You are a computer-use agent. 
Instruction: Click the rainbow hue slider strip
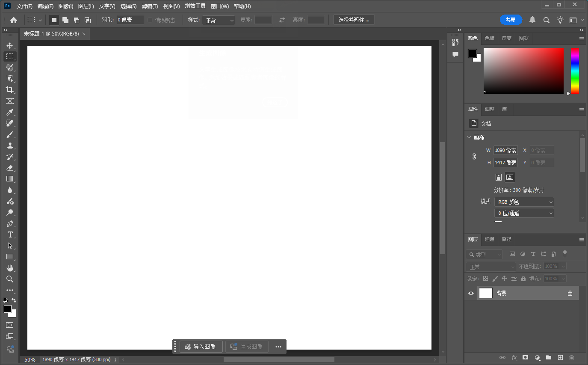pyautogui.click(x=575, y=71)
